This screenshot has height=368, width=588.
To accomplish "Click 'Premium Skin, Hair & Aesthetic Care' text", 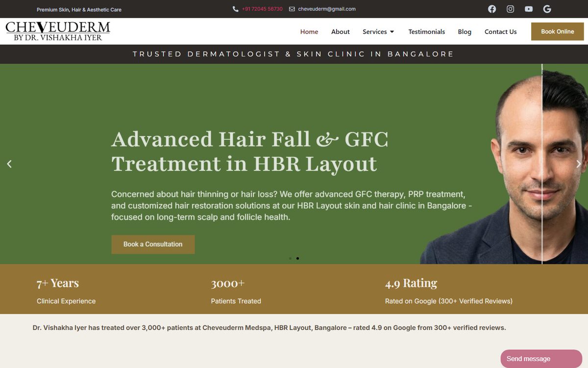I will point(79,9).
